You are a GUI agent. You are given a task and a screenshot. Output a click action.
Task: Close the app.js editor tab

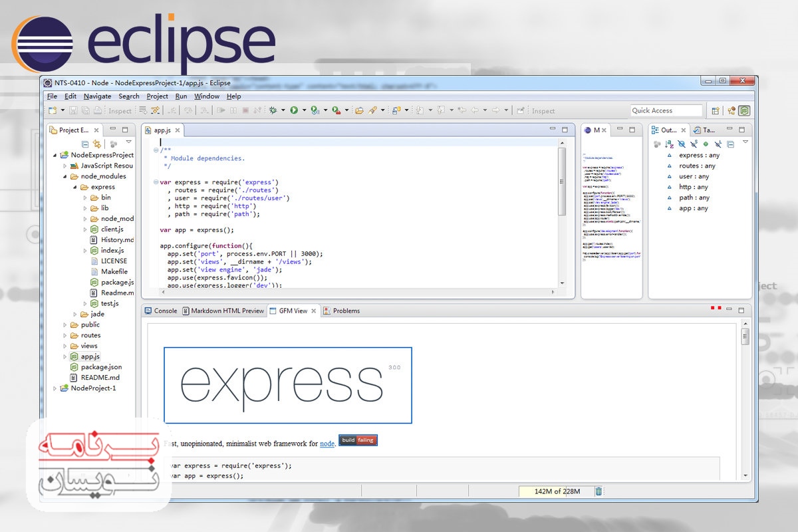(178, 130)
